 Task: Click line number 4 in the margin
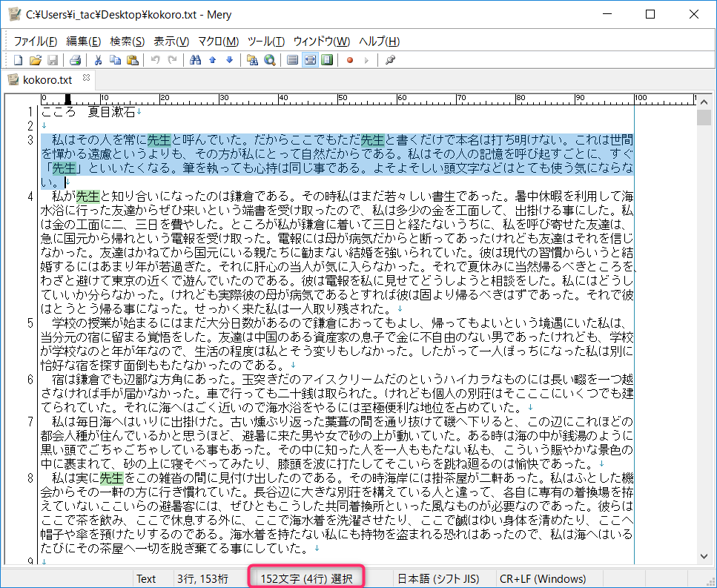click(30, 196)
